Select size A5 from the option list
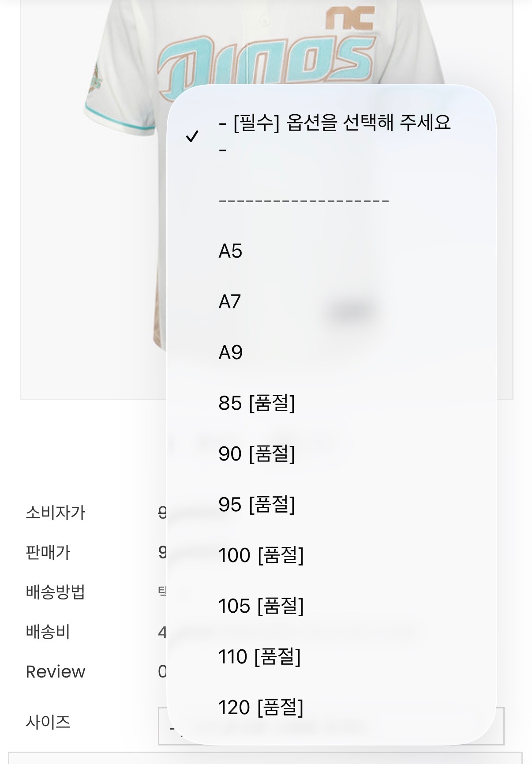Screen dimensions: 532x764 pos(230,251)
